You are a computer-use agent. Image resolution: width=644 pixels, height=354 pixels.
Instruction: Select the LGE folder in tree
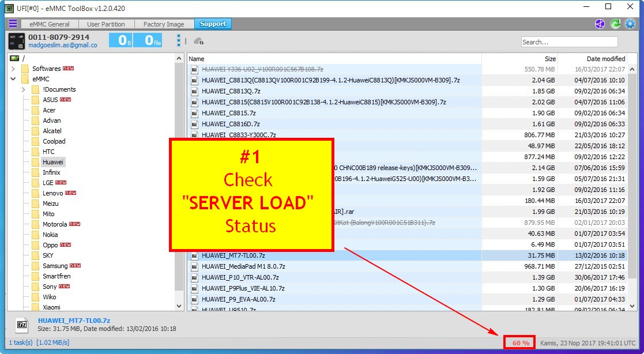pyautogui.click(x=49, y=183)
